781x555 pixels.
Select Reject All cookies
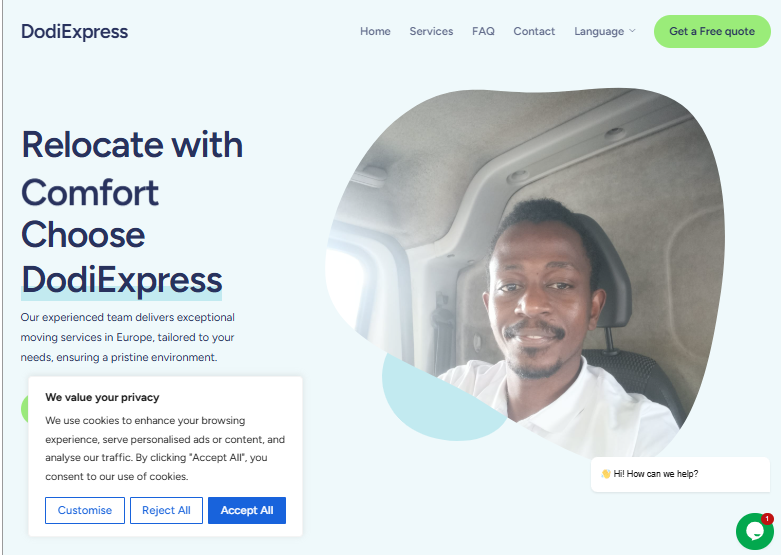(x=166, y=510)
